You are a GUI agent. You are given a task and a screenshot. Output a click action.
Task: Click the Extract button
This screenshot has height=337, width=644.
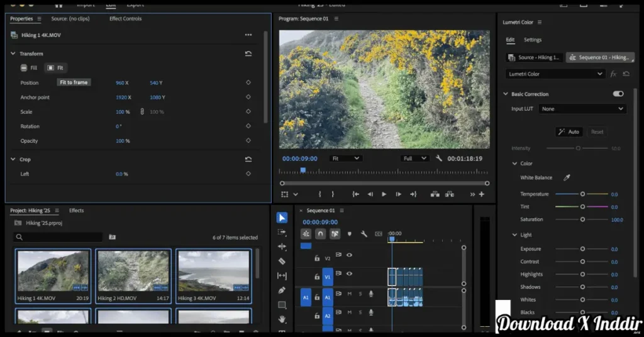point(450,194)
